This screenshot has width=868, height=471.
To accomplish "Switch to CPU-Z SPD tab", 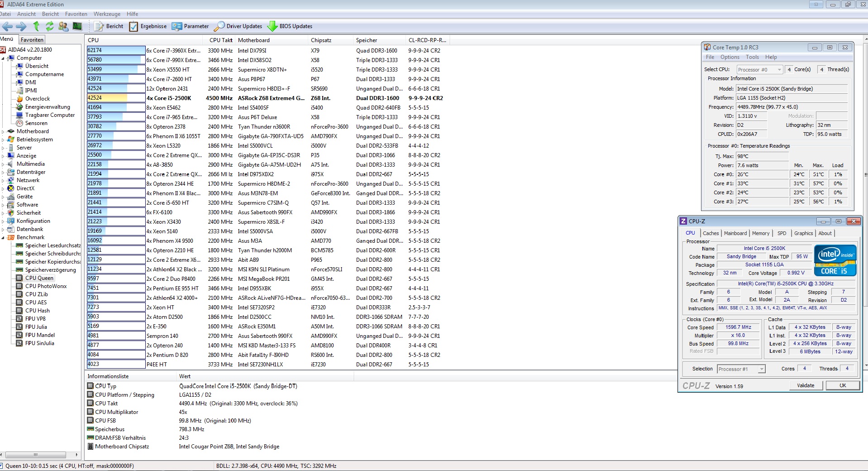I will tap(782, 233).
